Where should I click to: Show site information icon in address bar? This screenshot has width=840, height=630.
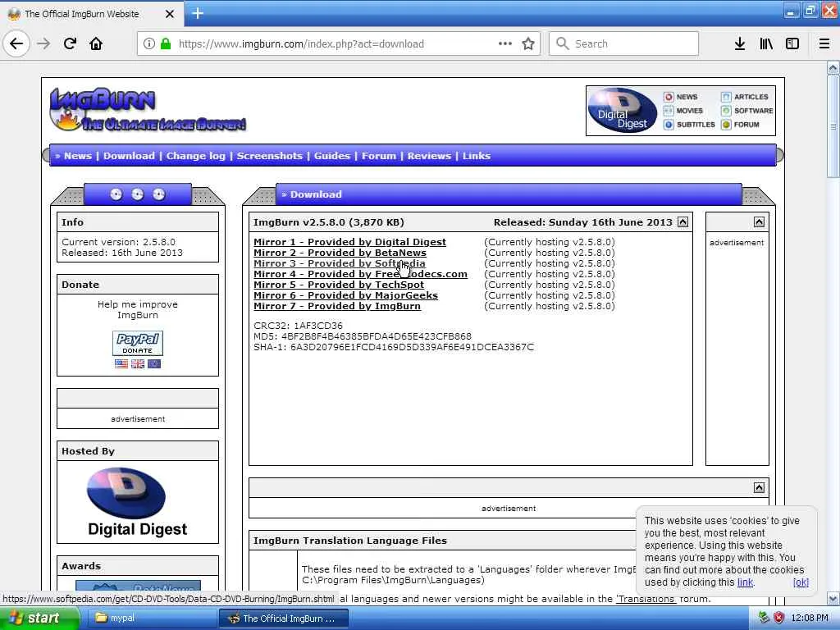click(149, 43)
